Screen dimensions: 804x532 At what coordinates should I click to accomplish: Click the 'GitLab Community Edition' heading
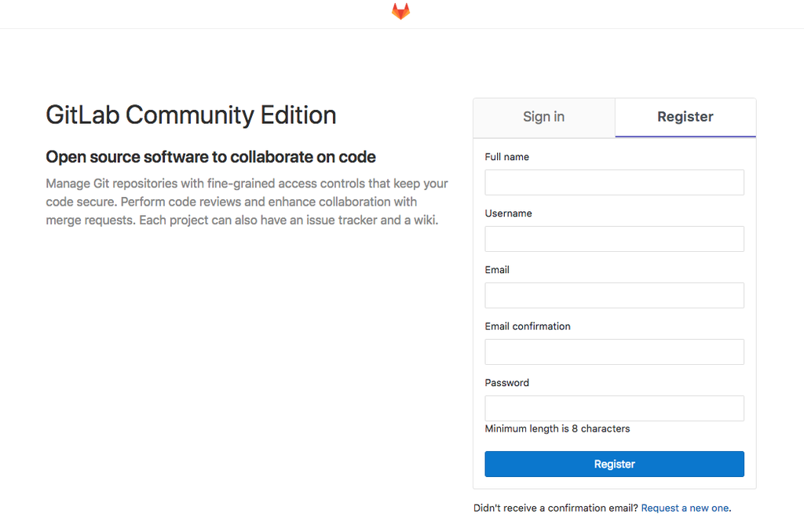click(191, 115)
